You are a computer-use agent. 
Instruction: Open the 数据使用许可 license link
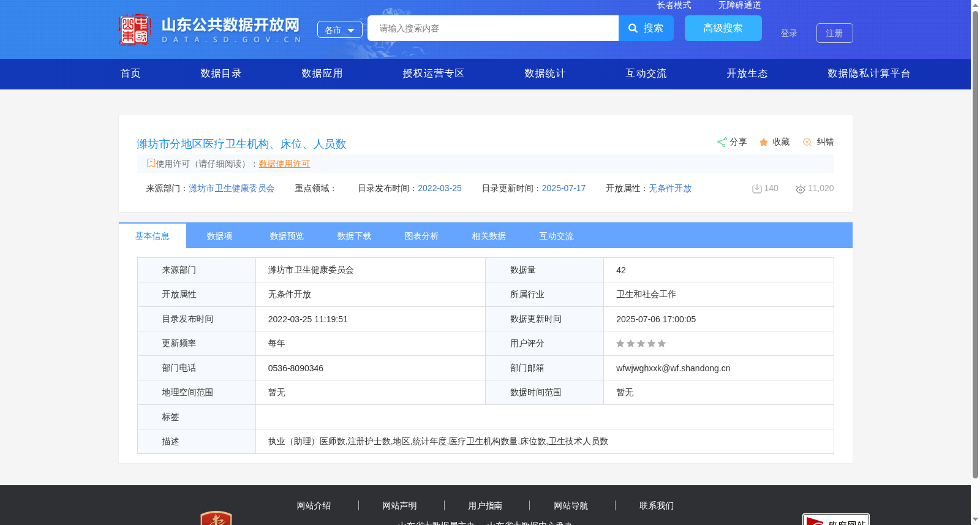coord(284,164)
